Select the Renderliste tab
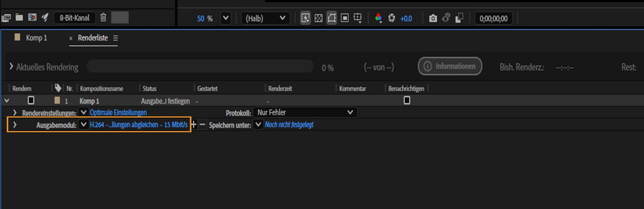Image resolution: width=644 pixels, height=209 pixels. [93, 38]
